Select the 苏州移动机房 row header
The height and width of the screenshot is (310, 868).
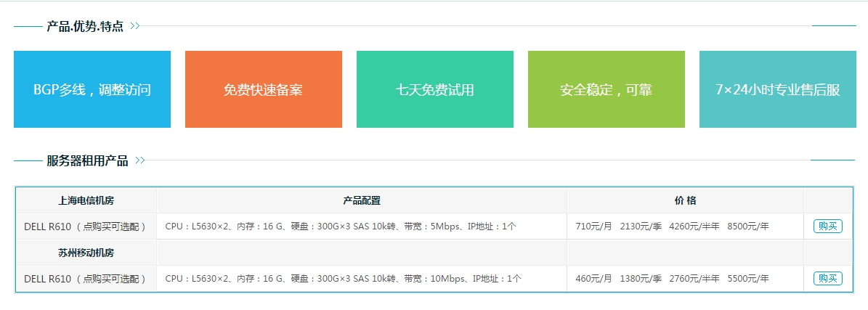click(86, 253)
